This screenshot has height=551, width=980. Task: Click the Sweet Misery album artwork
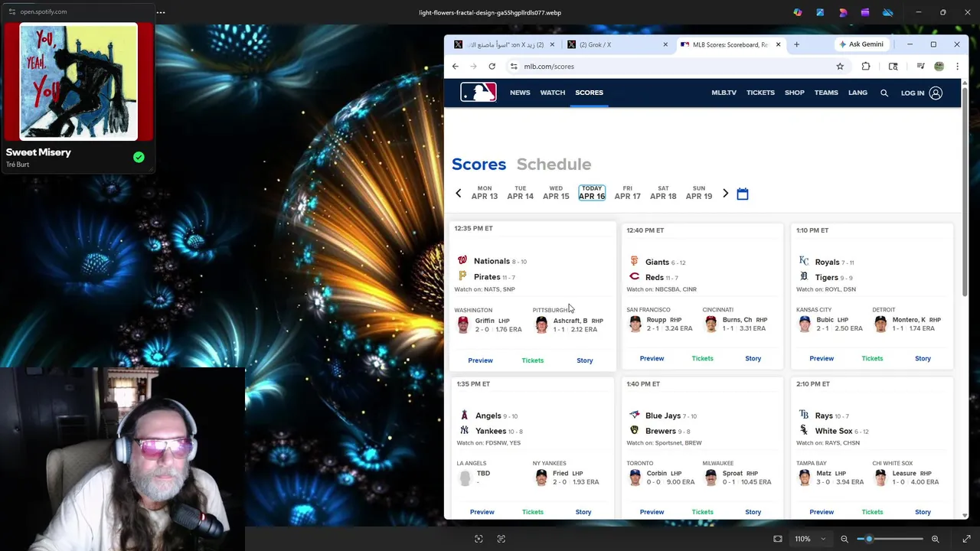(78, 82)
